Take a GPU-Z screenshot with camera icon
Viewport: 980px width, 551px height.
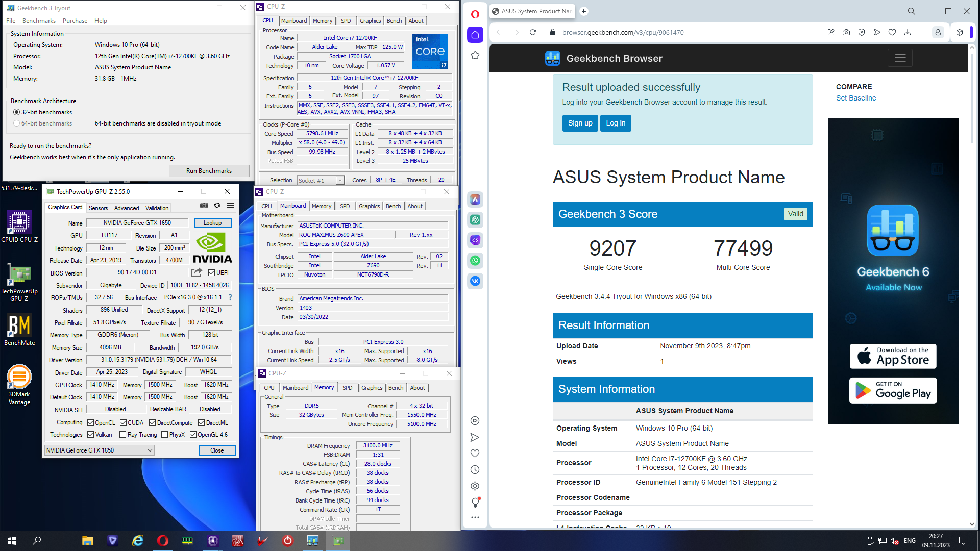pyautogui.click(x=204, y=205)
